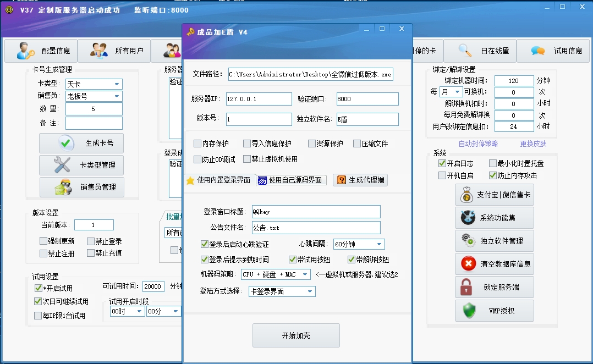
Task: Open 所有用户 tab in main window
Action: pyautogui.click(x=114, y=51)
